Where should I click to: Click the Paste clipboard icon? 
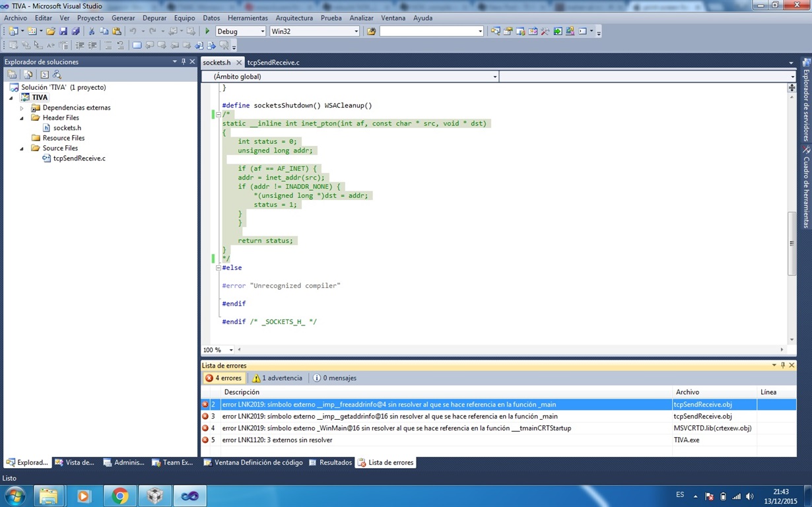click(117, 31)
